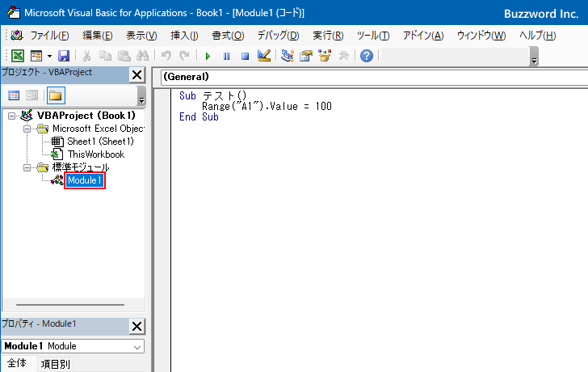This screenshot has height=372, width=588.
Task: Open the Project Explorer icon
Action: [x=288, y=56]
